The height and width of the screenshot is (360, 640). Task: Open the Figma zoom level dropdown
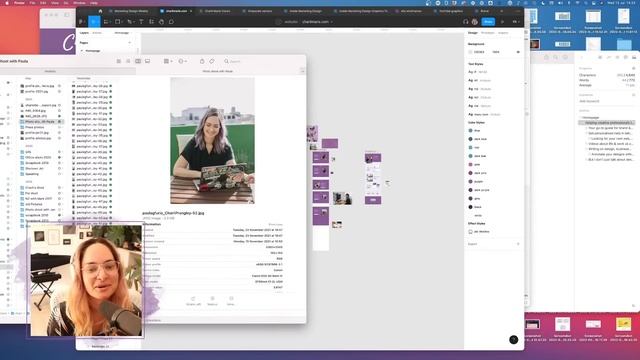click(516, 22)
